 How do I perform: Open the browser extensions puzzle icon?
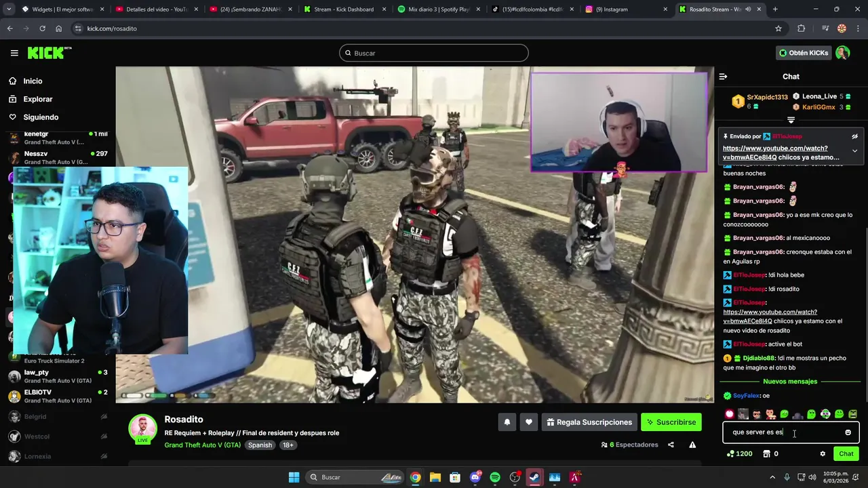[802, 28]
